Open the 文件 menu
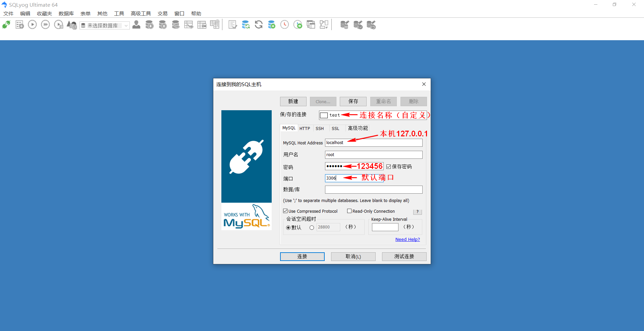The image size is (644, 331). [x=8, y=14]
